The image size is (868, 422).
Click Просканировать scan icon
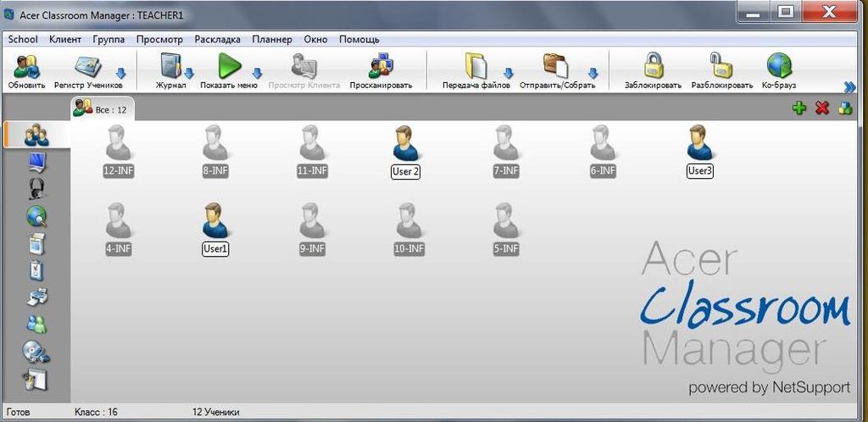click(x=381, y=66)
